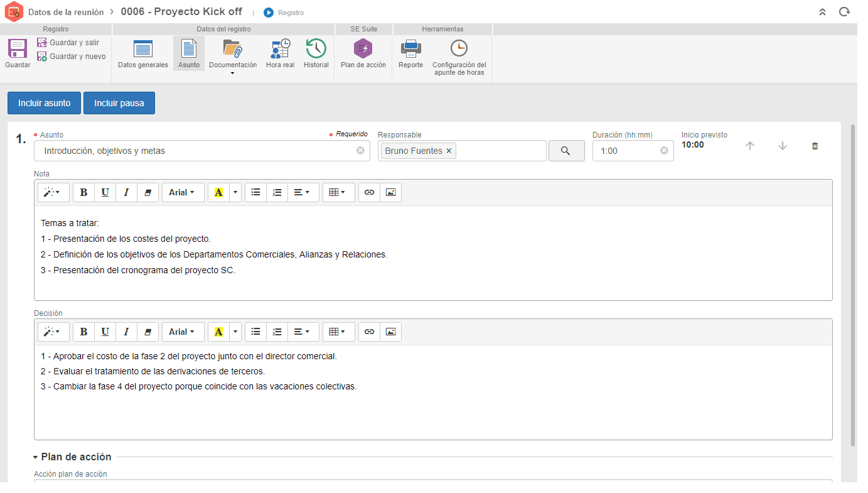The width and height of the screenshot is (868, 493).
Task: Click the Responsable search button
Action: [x=566, y=151]
